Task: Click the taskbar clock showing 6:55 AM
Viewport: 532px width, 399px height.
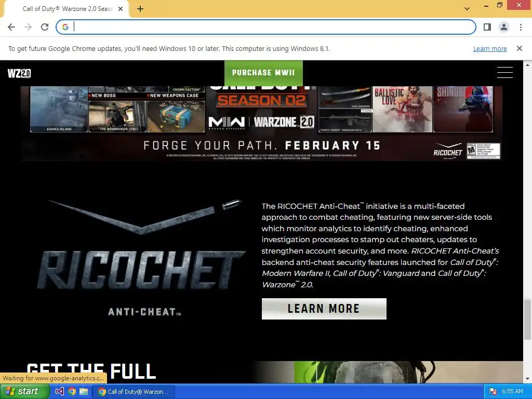Action: point(512,392)
